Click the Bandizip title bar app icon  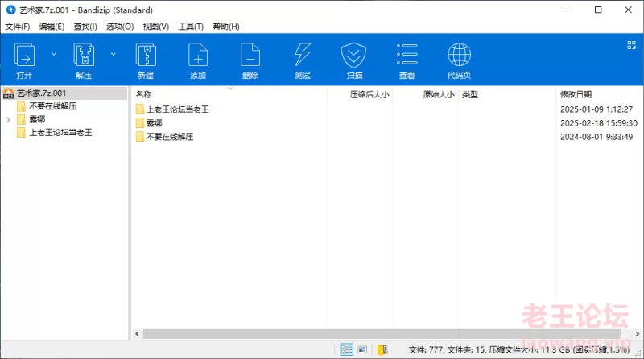[10, 10]
